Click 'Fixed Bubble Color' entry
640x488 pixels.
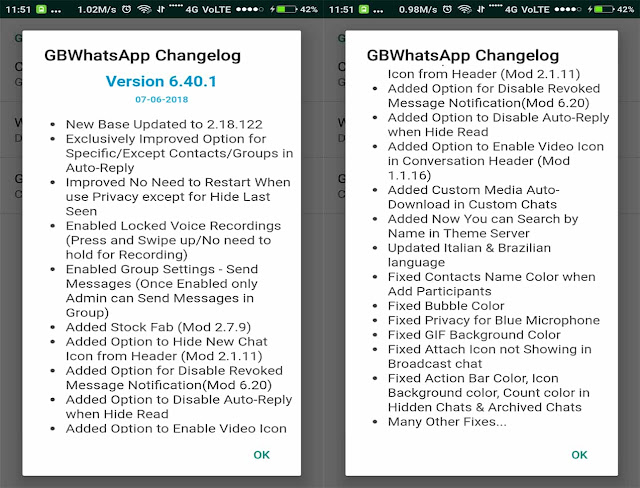446,306
